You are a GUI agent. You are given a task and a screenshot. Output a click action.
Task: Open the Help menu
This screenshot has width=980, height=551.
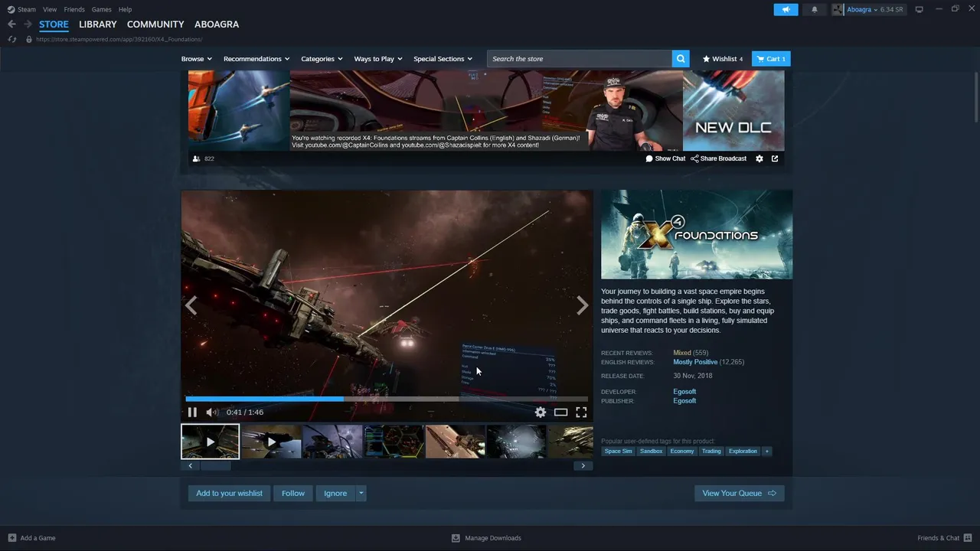[125, 9]
